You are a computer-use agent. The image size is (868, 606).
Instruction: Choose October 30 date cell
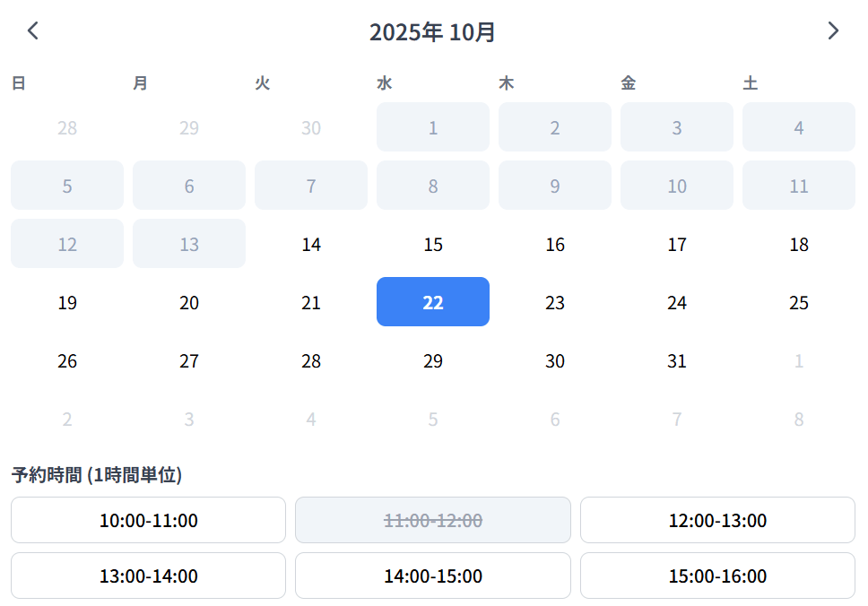point(555,360)
